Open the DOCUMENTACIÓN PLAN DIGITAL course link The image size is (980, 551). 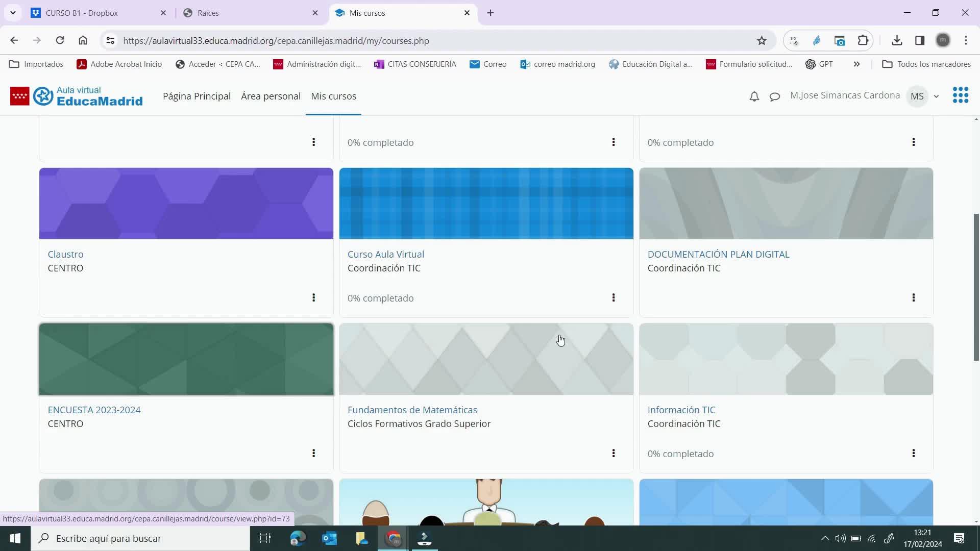(x=718, y=254)
